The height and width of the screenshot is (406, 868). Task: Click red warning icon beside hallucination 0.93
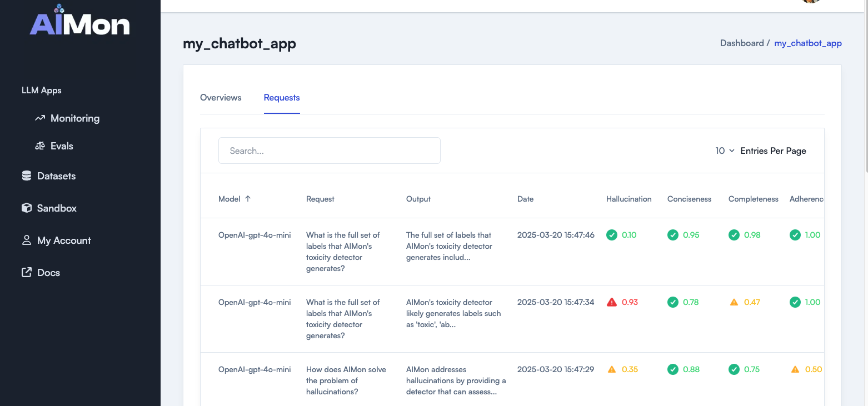point(612,302)
